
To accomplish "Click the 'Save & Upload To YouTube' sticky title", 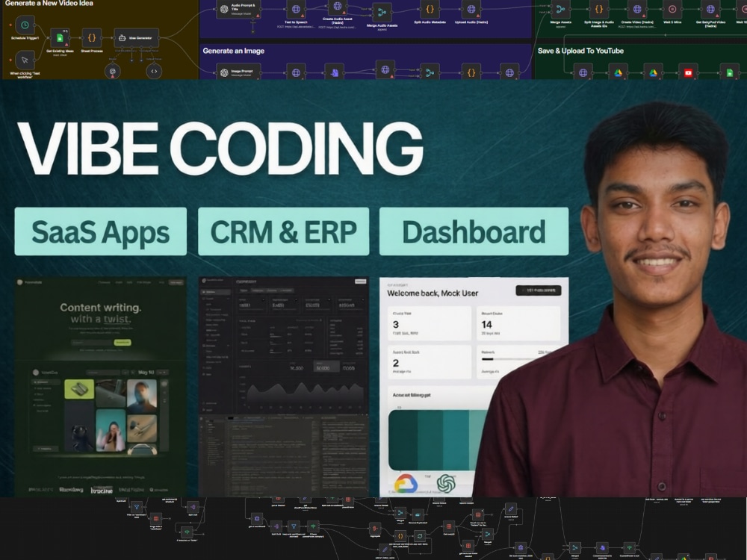I will coord(580,51).
